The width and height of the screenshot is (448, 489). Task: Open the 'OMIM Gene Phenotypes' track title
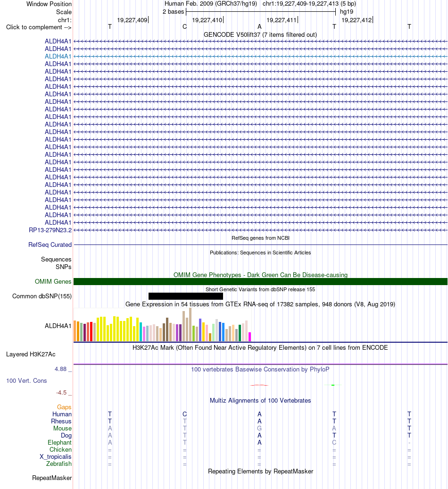[x=260, y=275]
